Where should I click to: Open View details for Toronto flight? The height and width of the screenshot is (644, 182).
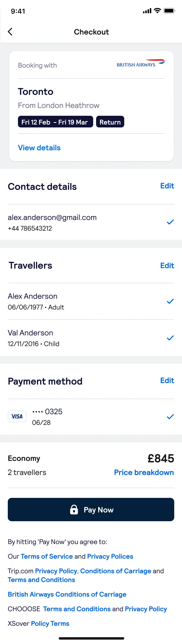39,148
